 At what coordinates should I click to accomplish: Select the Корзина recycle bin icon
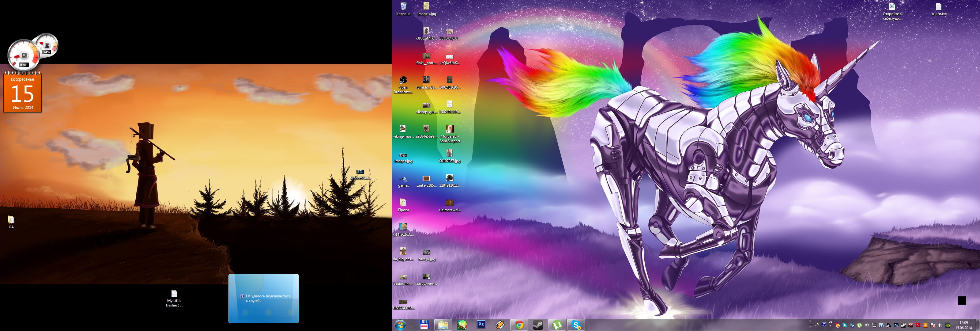pyautogui.click(x=403, y=8)
